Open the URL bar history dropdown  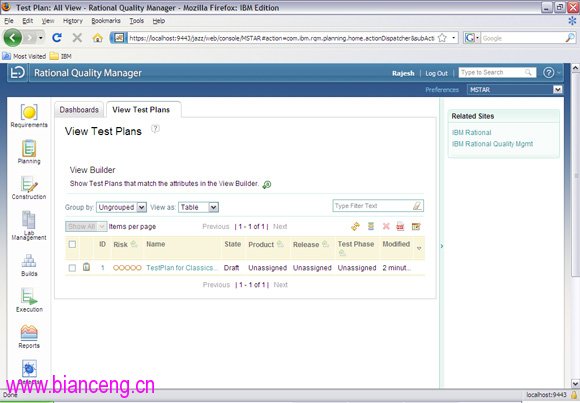[453, 38]
